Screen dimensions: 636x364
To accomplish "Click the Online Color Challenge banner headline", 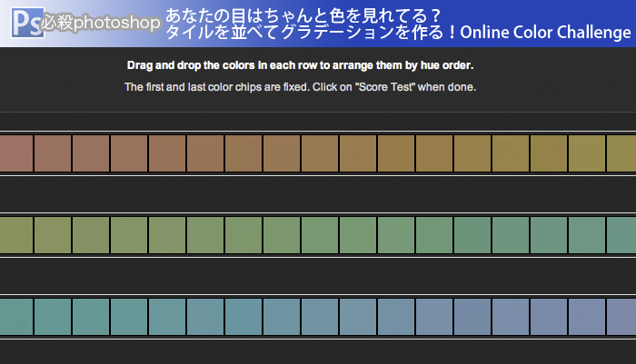I will pos(398,25).
